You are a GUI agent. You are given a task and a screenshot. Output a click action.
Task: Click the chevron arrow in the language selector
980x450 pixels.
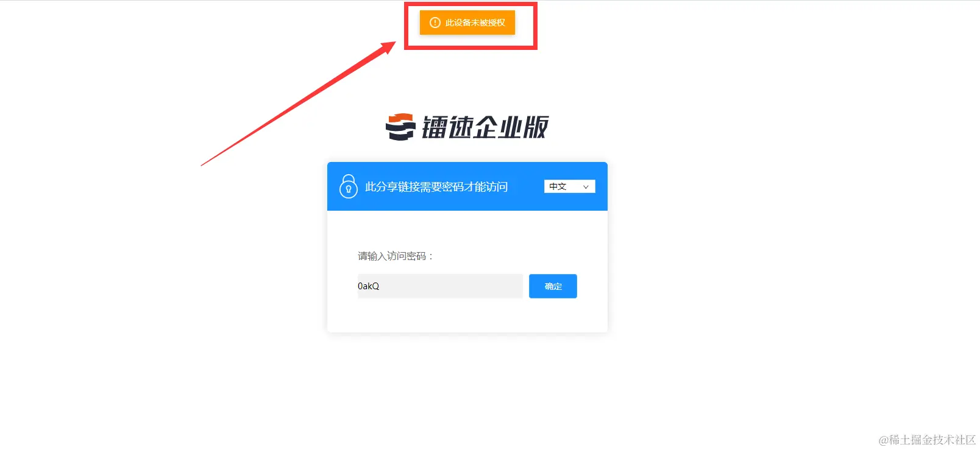click(586, 187)
